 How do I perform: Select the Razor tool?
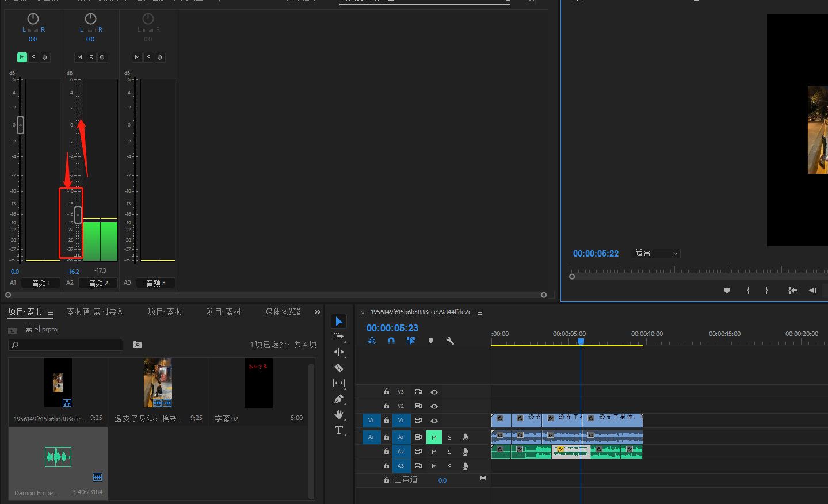pos(339,368)
